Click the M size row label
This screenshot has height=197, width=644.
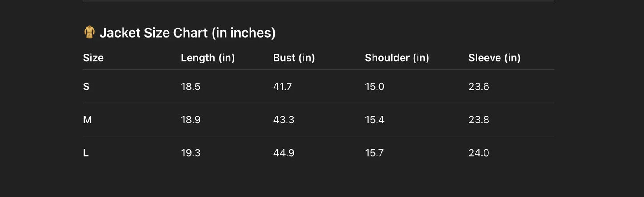tap(87, 120)
